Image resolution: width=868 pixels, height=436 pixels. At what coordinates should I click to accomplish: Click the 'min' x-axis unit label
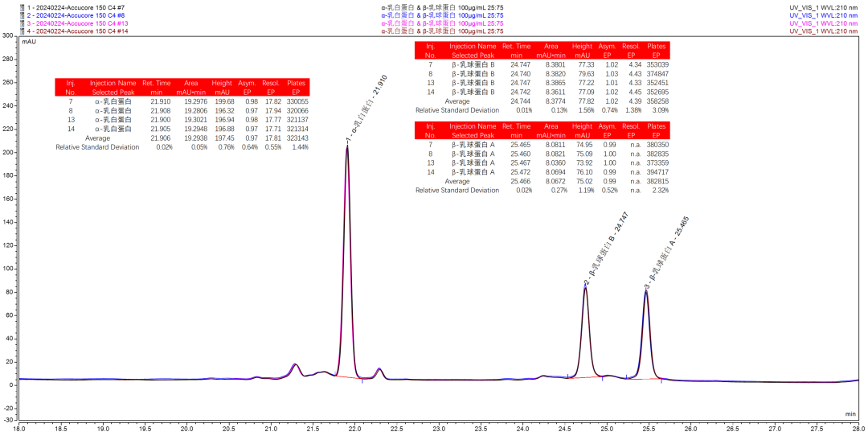click(850, 413)
